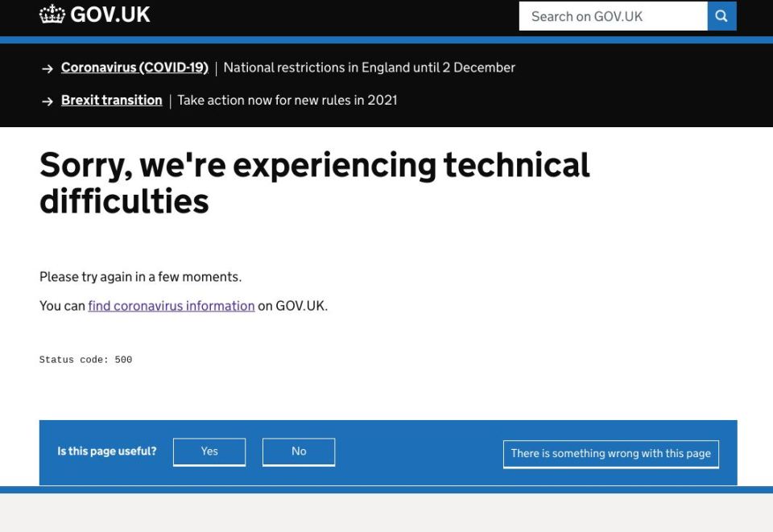The height and width of the screenshot is (532, 773).
Task: Follow the find coronavirus information link
Action: coord(171,306)
